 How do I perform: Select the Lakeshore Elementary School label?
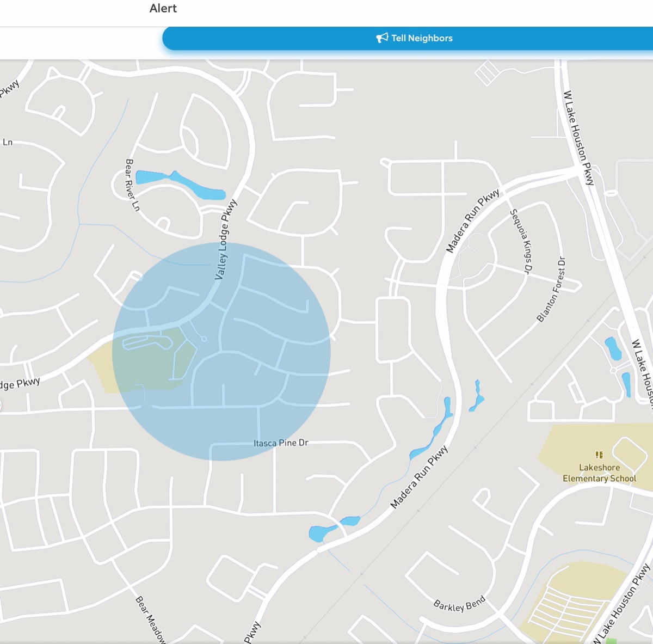pos(599,473)
